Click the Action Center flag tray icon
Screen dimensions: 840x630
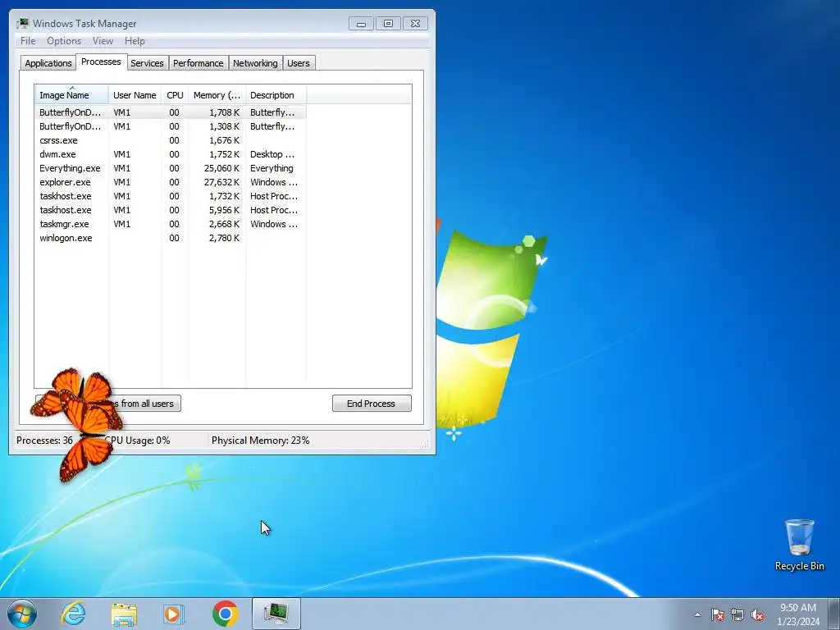coord(718,614)
